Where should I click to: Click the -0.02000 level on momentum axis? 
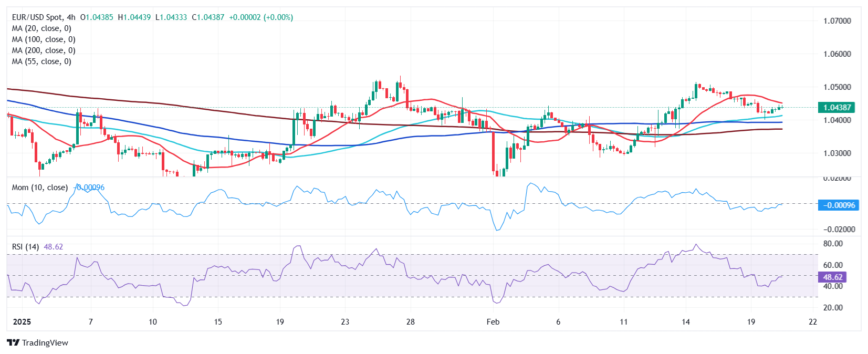pos(839,230)
